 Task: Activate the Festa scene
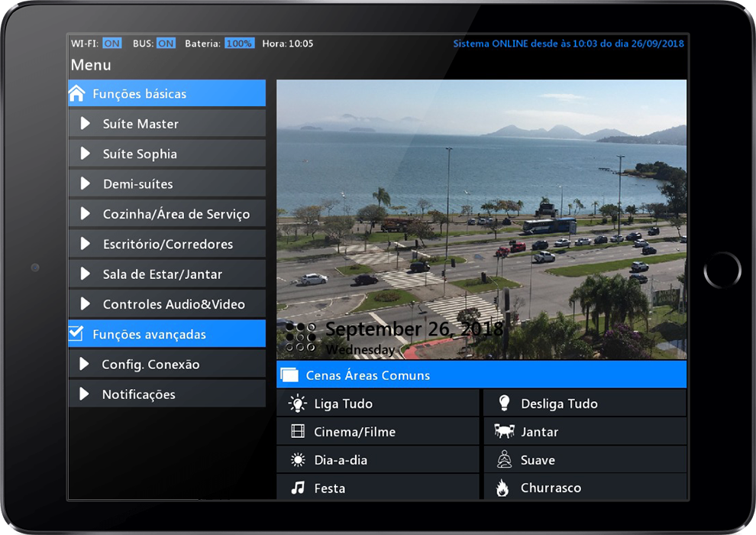(377, 488)
